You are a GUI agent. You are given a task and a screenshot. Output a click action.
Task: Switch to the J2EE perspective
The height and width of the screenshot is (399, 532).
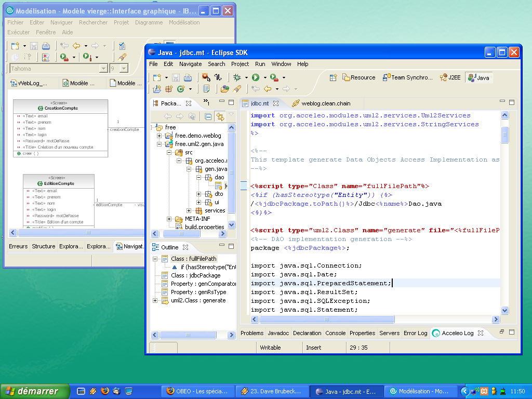pyautogui.click(x=450, y=77)
